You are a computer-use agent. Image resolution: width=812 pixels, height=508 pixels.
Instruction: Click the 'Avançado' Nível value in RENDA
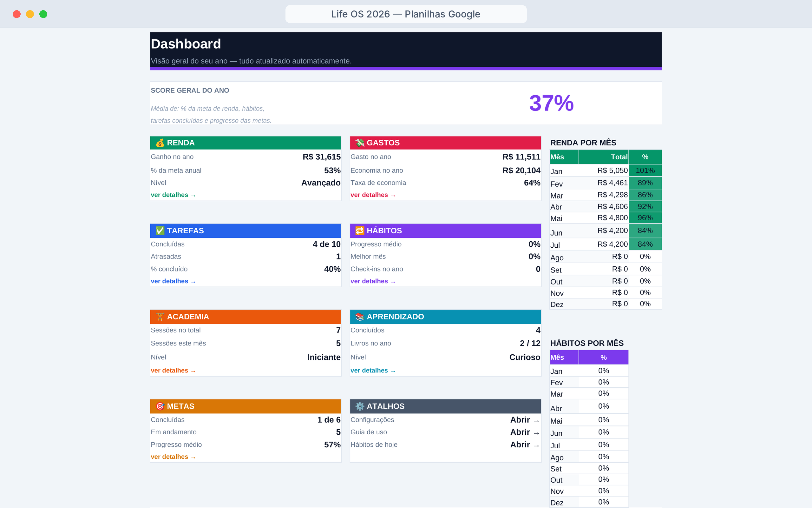click(321, 183)
